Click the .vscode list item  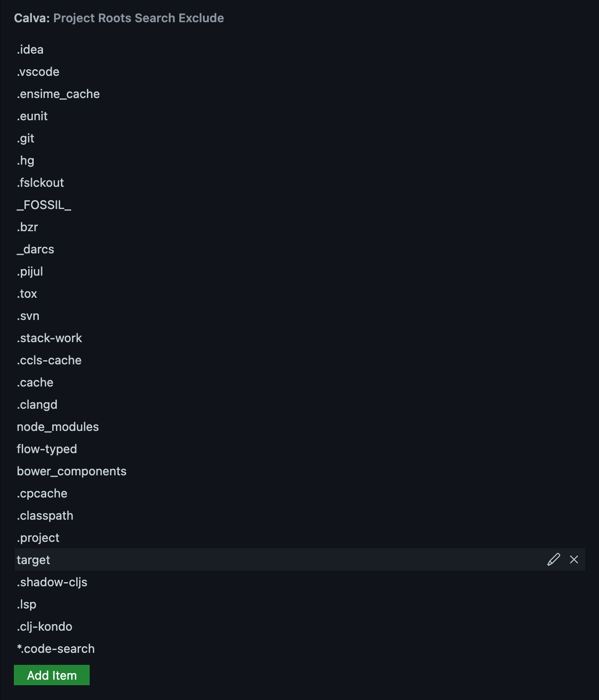click(38, 72)
